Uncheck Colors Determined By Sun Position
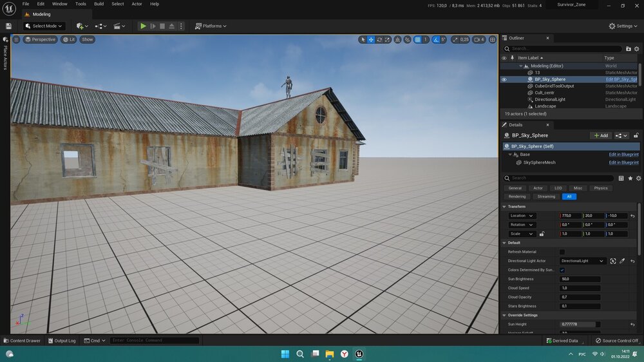This screenshot has height=362, width=644. (562, 270)
